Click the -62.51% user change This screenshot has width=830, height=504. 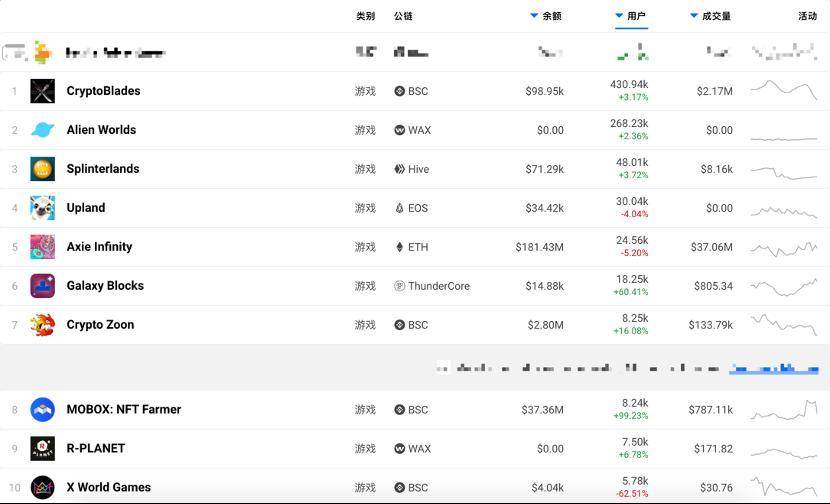(x=632, y=494)
